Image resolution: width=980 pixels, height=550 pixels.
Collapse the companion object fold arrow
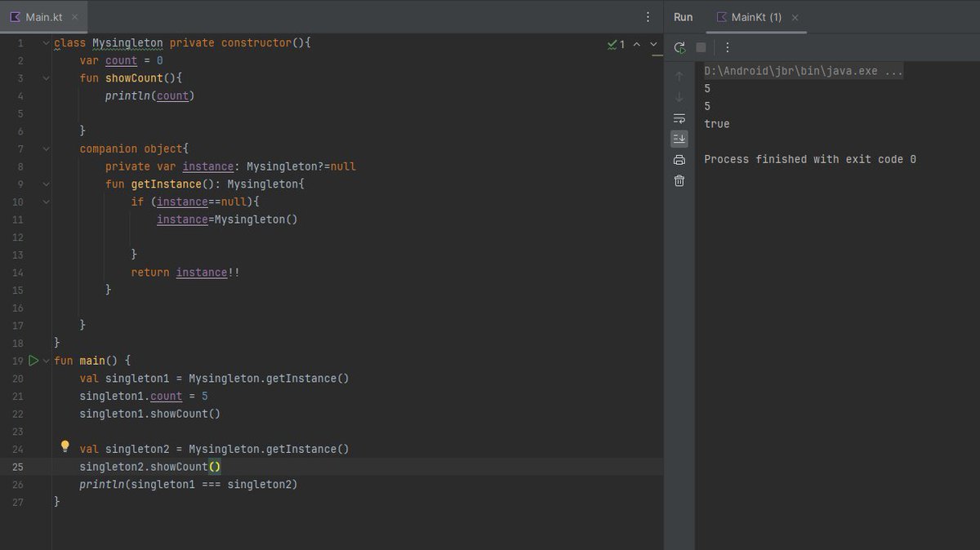click(47, 149)
